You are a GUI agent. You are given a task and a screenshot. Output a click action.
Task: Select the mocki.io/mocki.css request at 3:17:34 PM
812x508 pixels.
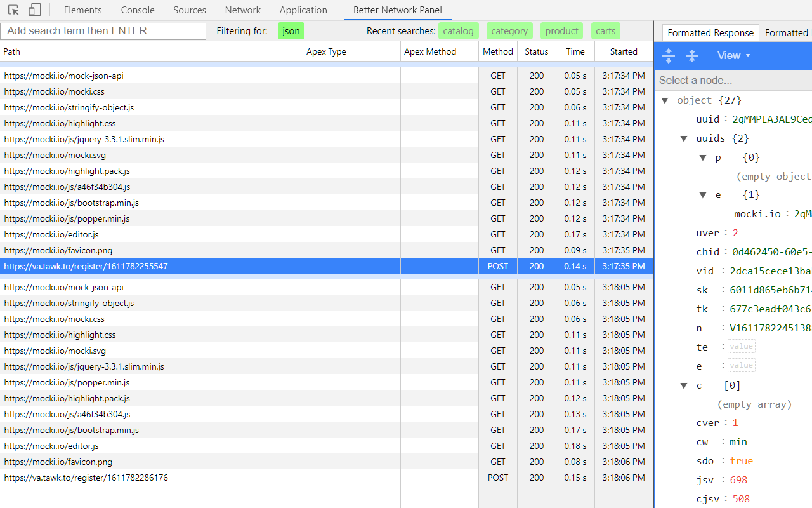[x=327, y=91]
